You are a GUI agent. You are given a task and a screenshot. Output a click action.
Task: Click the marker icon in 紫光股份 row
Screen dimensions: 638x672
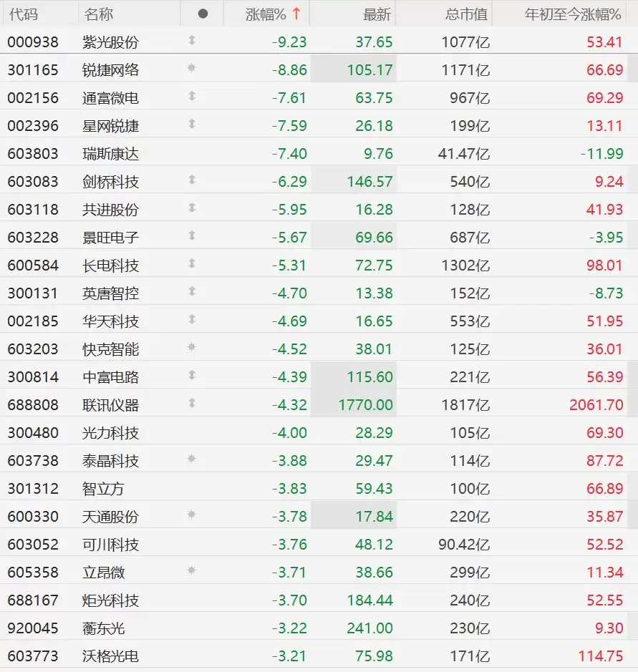(x=192, y=40)
